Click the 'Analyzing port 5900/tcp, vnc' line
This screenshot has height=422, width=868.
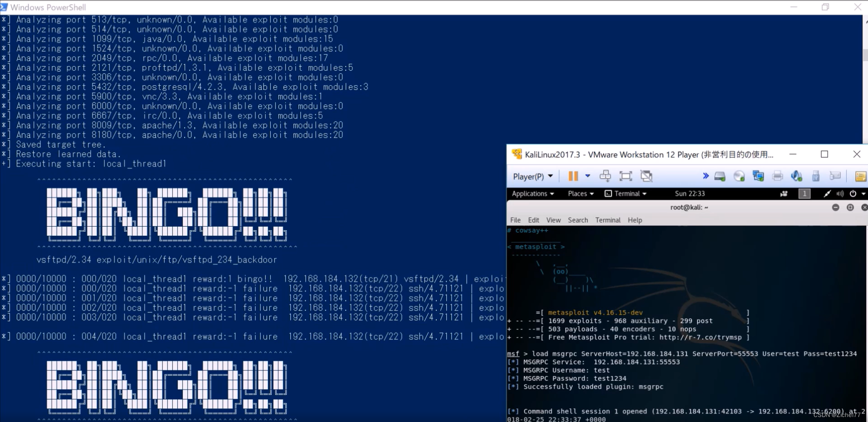tap(162, 97)
